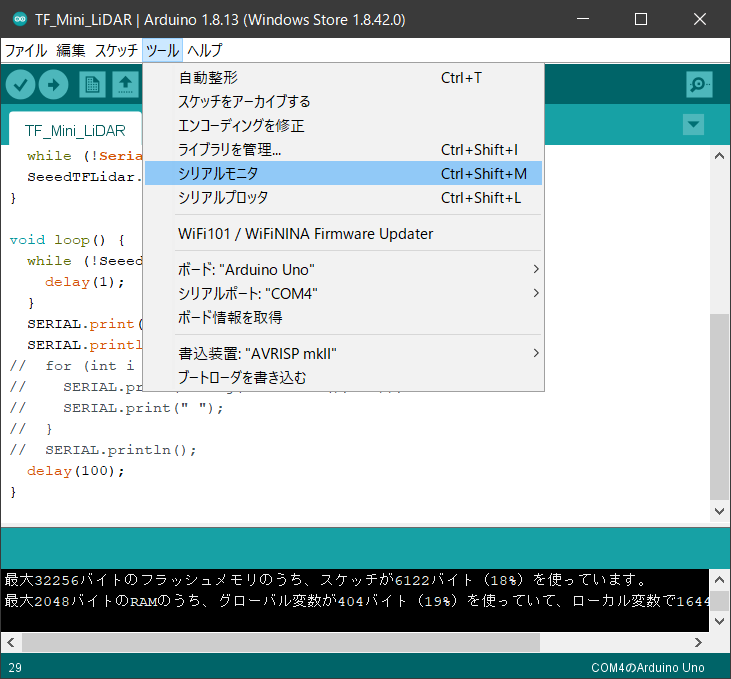Image resolution: width=731 pixels, height=679 pixels.
Task: Open WiFi101 / WiFiNINA Firmware Updater
Action: pos(345,234)
